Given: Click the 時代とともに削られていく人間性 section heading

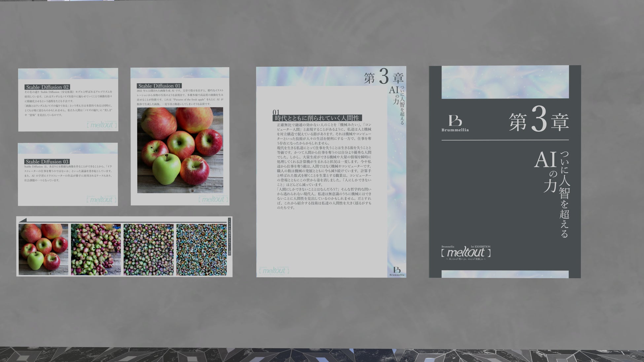Looking at the screenshot, I should click(x=317, y=118).
